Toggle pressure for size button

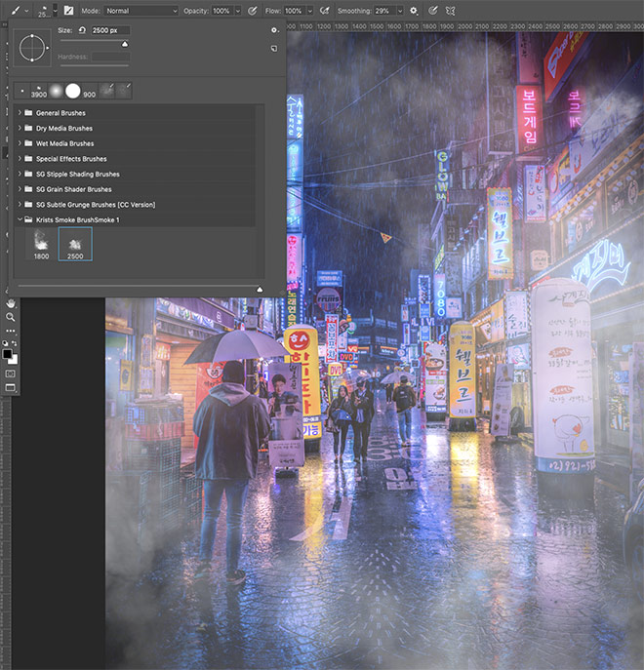433,11
